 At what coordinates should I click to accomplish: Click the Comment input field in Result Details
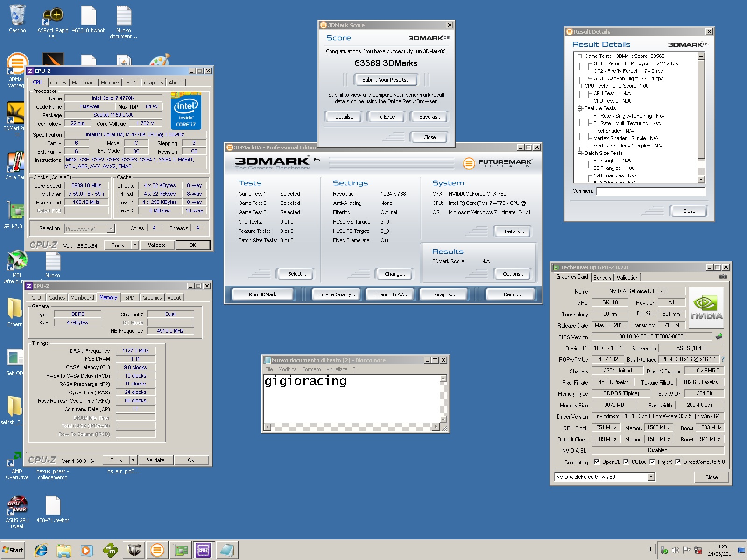click(651, 191)
